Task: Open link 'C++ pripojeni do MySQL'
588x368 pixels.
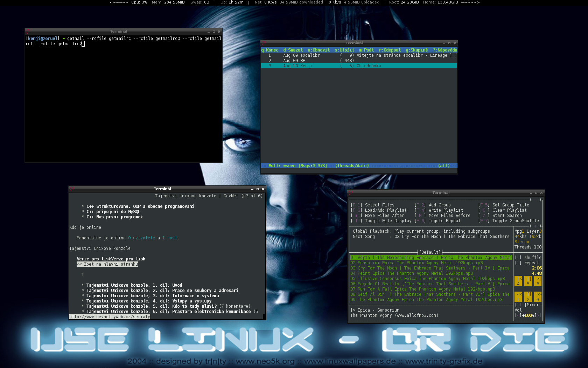Action: 113,212
